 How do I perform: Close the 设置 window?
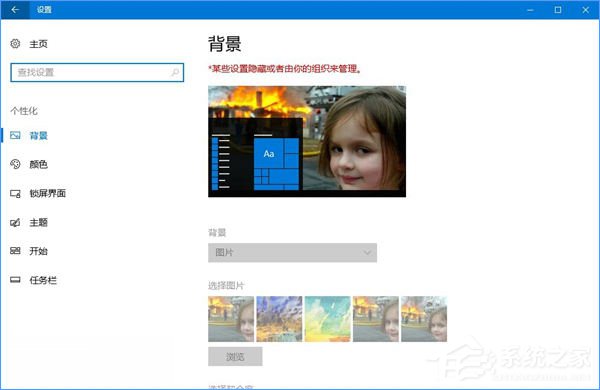(585, 10)
